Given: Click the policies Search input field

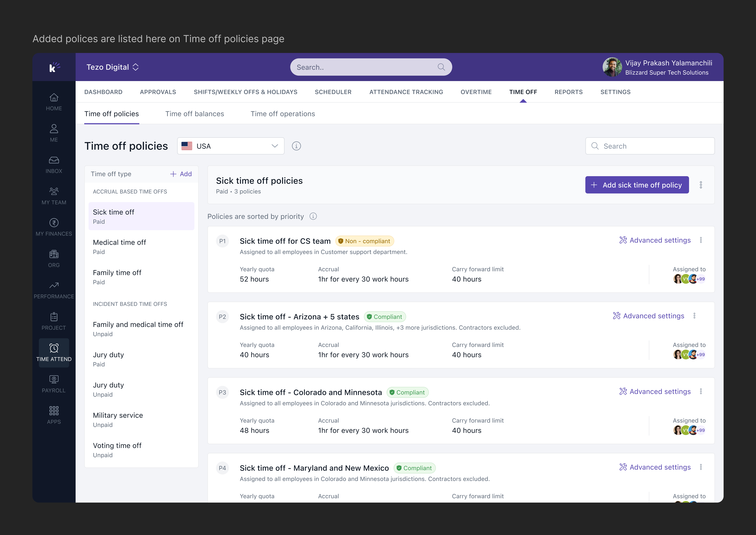Looking at the screenshot, I should 650,146.
